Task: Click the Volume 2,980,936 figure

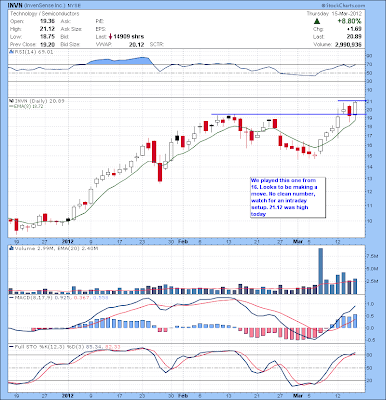Action: point(348,44)
